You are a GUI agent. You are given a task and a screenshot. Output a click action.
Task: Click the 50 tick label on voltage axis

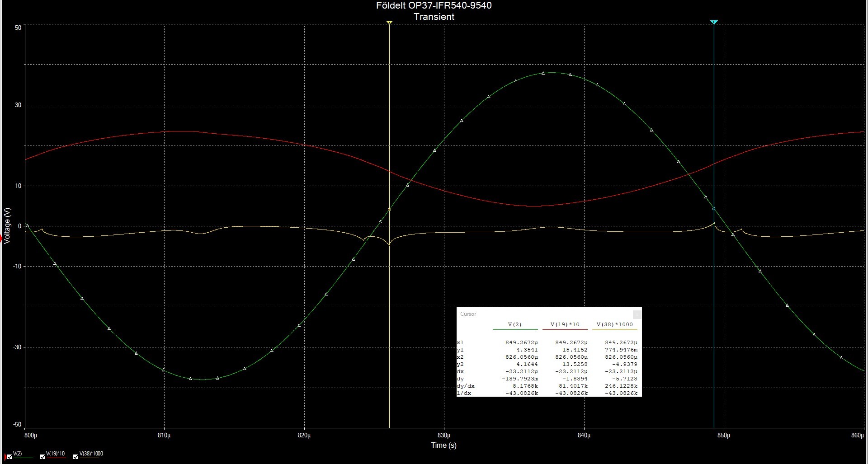click(18, 28)
